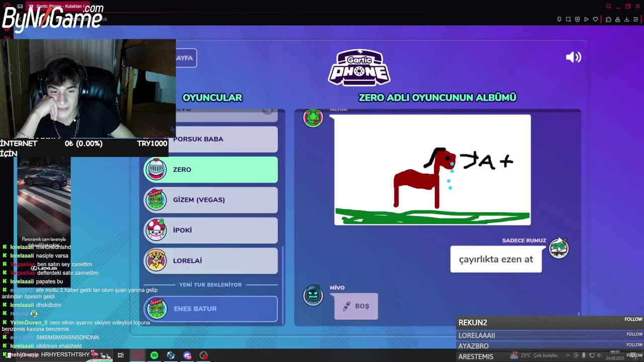The image size is (644, 362).
Task: Click the webcam overlay of the streamer
Action: coord(88,88)
